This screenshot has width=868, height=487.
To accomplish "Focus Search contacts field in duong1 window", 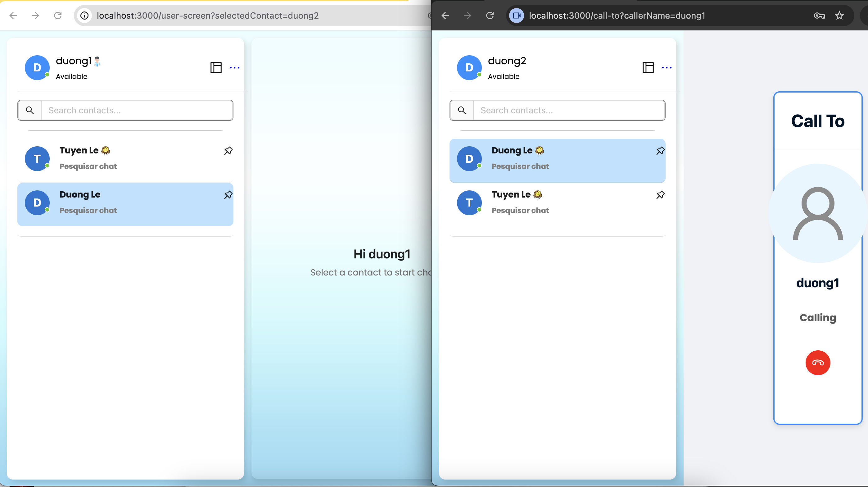I will click(x=137, y=110).
